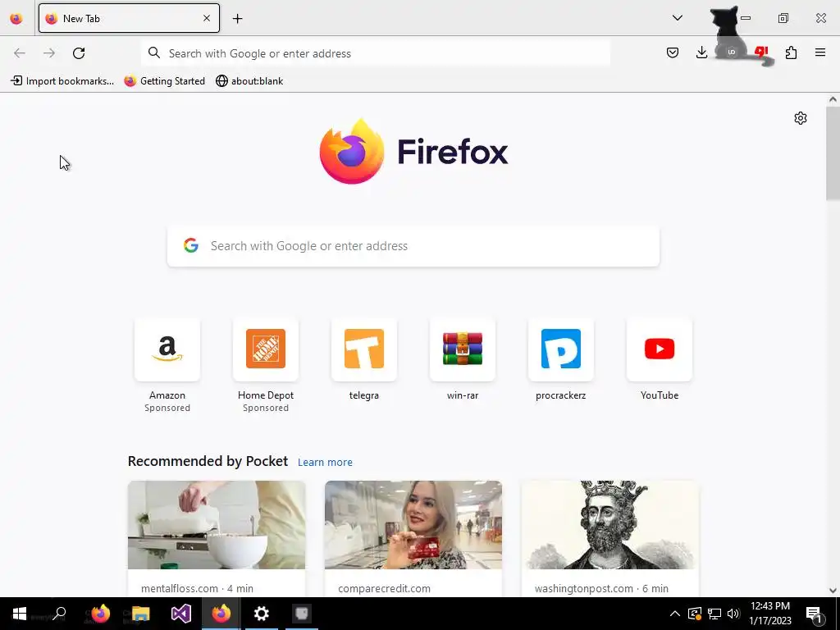Open the Downloads panel
Image resolution: width=840 pixels, height=630 pixels.
point(701,52)
